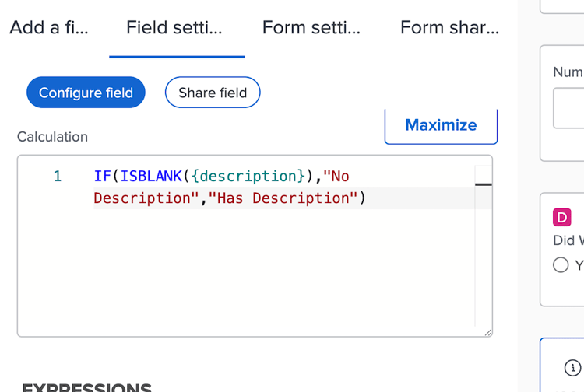
Task: Switch to the Form settings tab
Action: point(311,28)
